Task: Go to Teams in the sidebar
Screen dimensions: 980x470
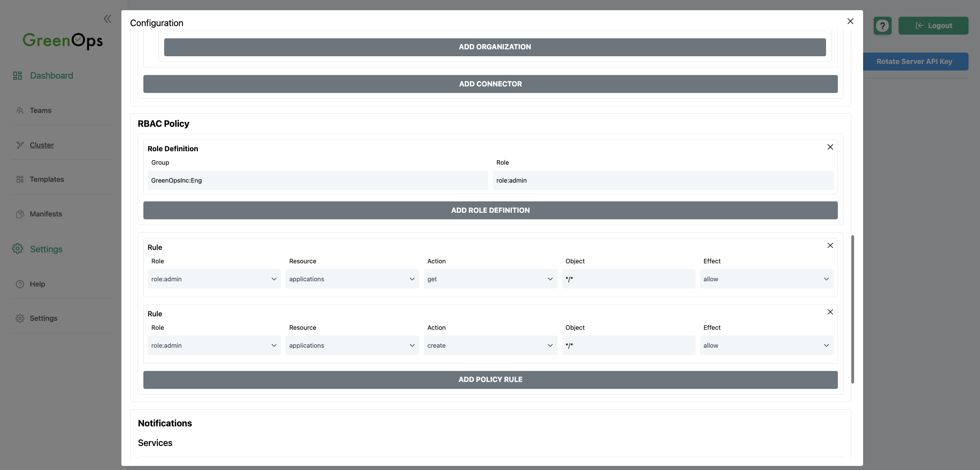Action: click(40, 110)
